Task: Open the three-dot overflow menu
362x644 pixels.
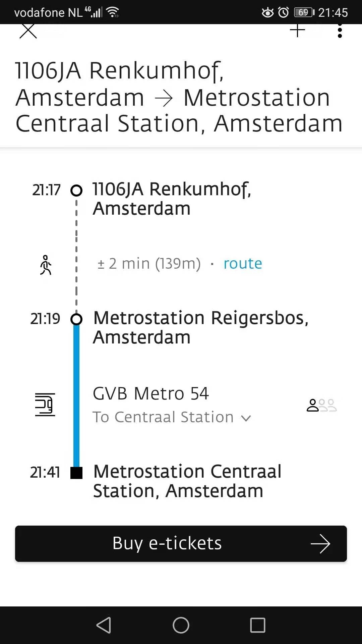Action: 340,31
